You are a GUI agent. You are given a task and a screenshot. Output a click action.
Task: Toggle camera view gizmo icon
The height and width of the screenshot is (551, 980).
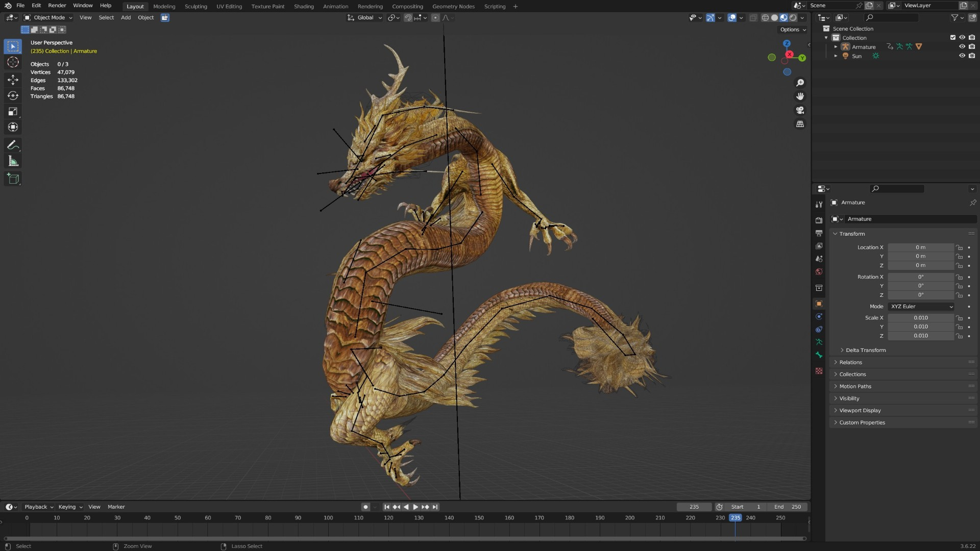click(x=800, y=110)
